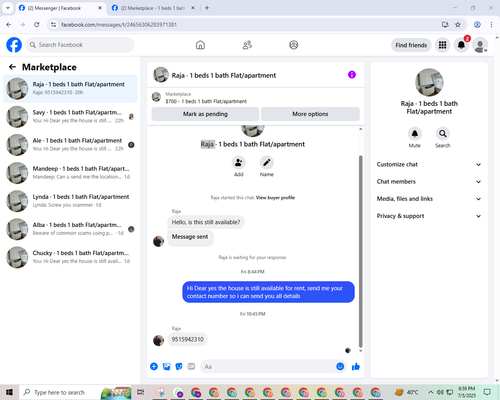The width and height of the screenshot is (500, 400).
Task: Toggle the purple conversation information icon
Action: pyautogui.click(x=352, y=75)
